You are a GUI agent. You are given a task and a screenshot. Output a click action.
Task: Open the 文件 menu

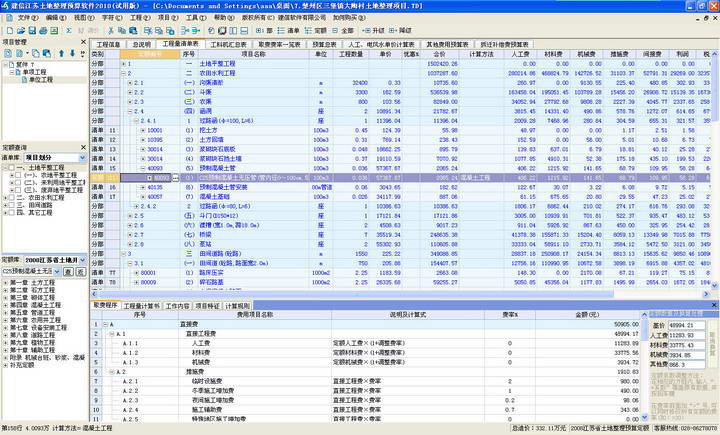(28, 17)
